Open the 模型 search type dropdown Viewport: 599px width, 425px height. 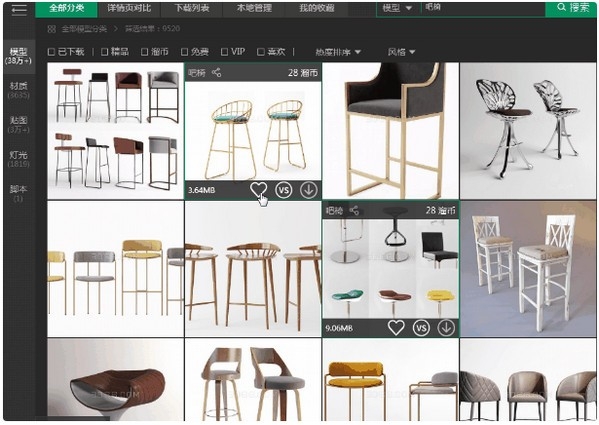(x=397, y=8)
